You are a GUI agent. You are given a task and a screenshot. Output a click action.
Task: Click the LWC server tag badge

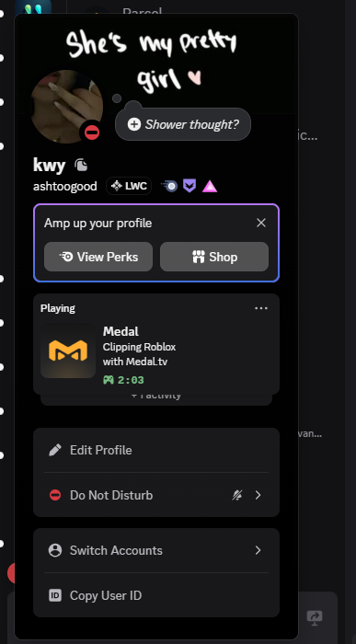(x=129, y=186)
